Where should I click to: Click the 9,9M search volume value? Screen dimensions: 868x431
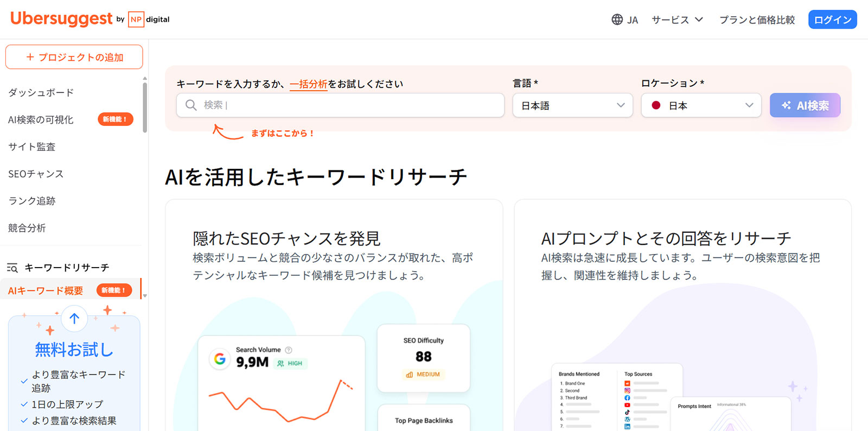(252, 362)
